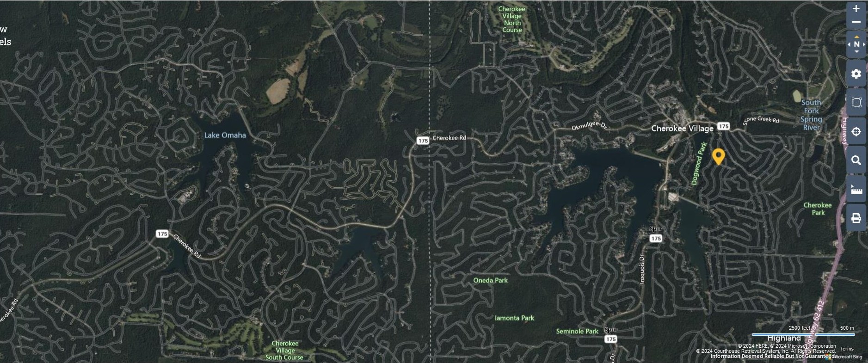Zoom in with the plus button

[856, 9]
